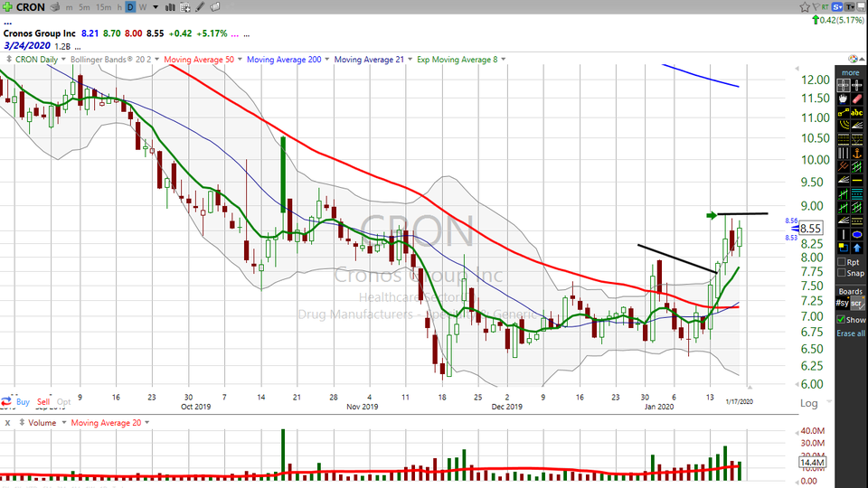
Task: Select the single vertical line tool
Action: 844,234
